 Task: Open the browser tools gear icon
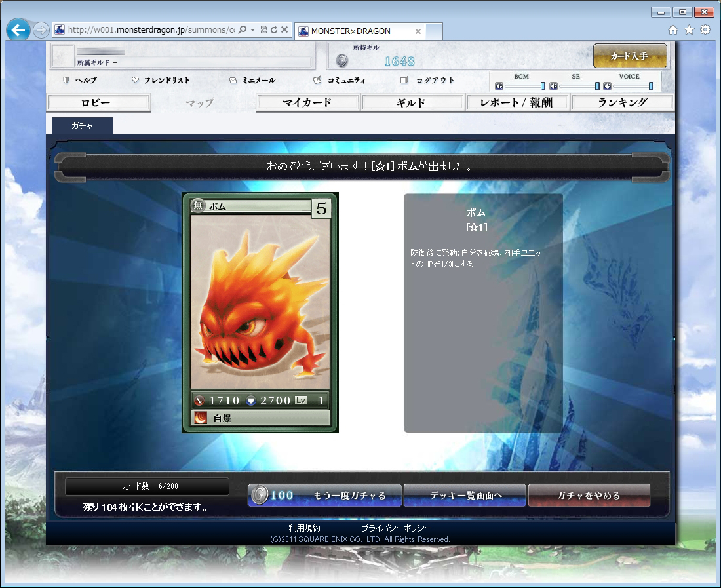(x=705, y=30)
